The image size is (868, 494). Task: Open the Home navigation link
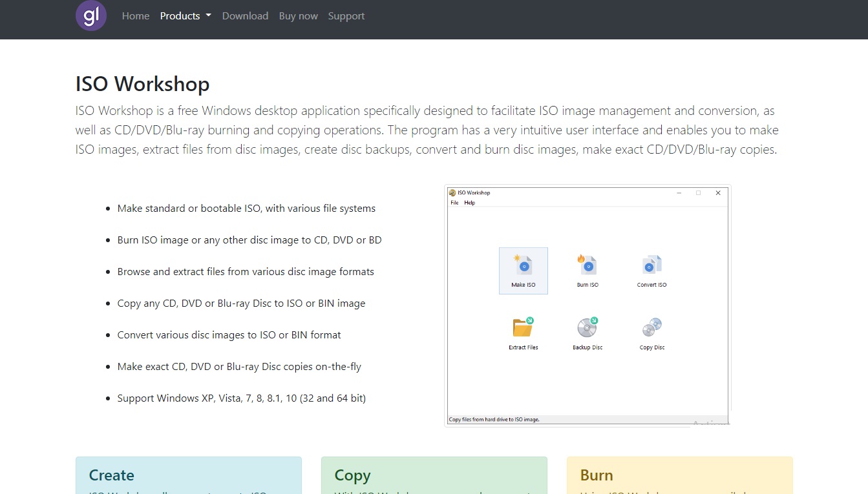click(136, 16)
